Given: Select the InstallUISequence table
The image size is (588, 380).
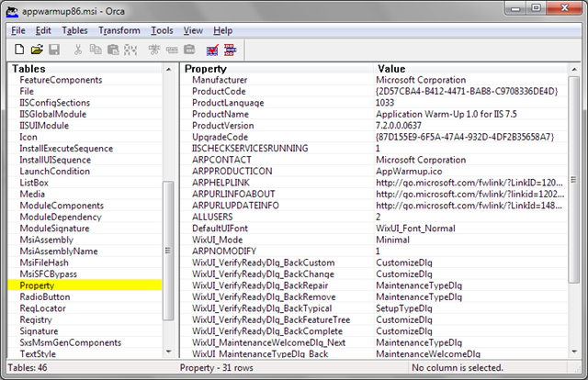Looking at the screenshot, I should point(55,160).
